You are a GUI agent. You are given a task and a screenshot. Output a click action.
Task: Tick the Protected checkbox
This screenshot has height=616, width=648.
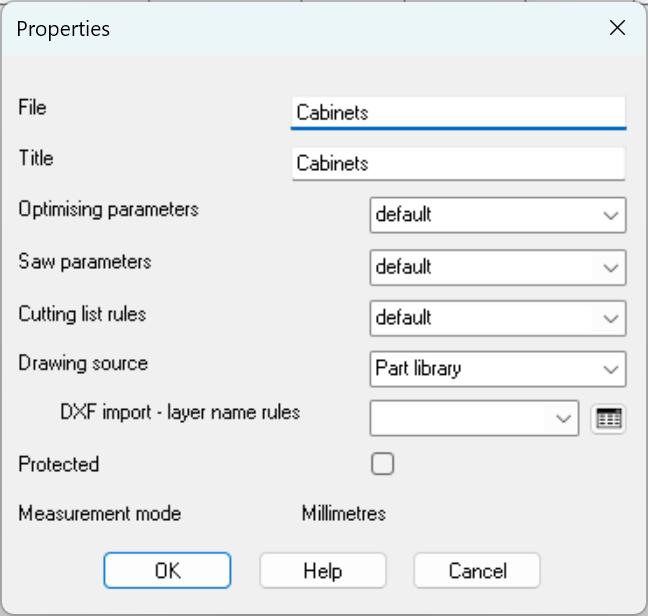click(x=382, y=464)
